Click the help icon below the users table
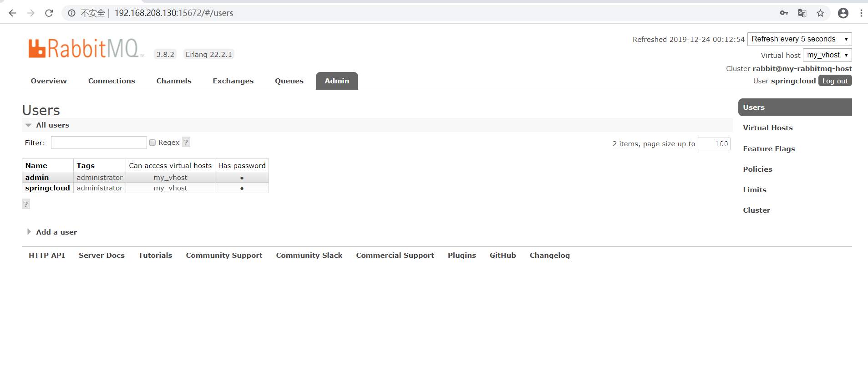Screen dimensions: 868x389 click(x=26, y=204)
